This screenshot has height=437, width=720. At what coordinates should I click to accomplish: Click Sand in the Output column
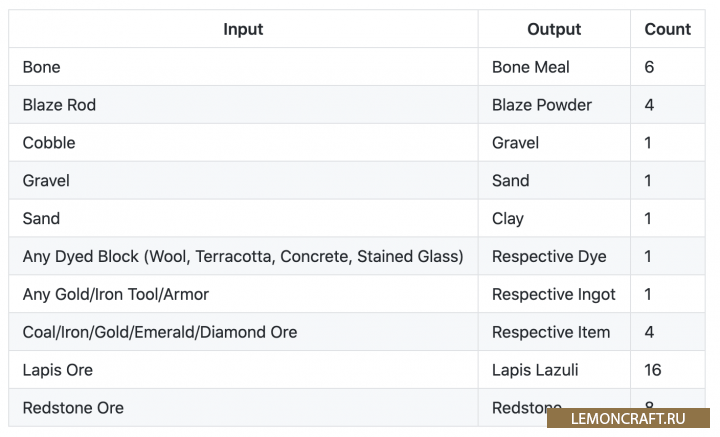click(x=511, y=181)
